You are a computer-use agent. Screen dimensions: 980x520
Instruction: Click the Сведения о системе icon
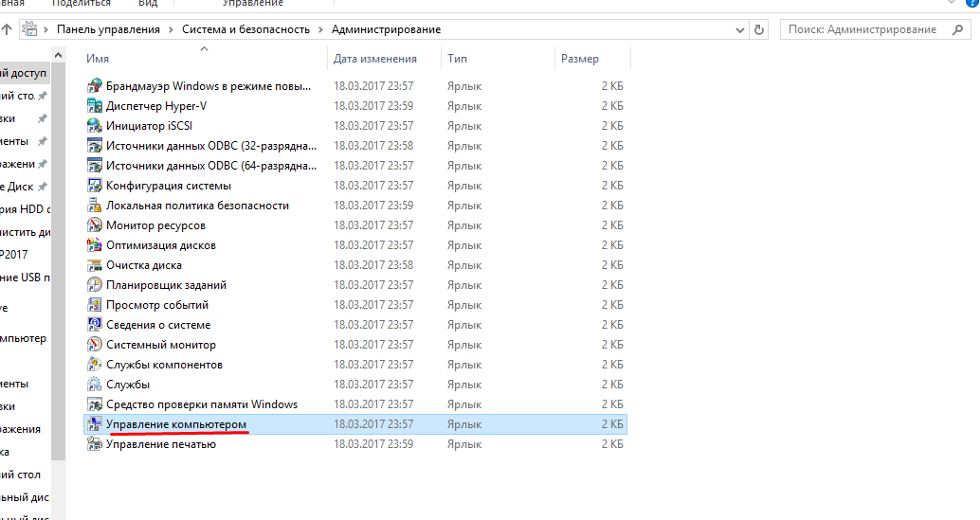pyautogui.click(x=94, y=325)
